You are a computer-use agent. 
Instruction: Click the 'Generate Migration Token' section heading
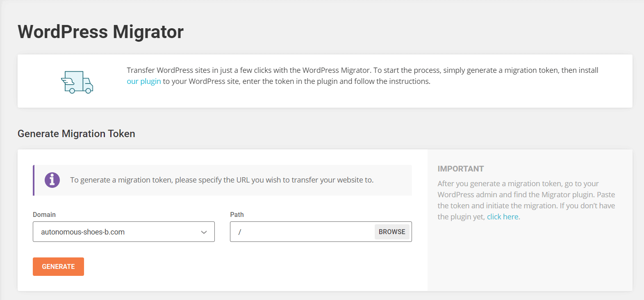coord(76,133)
